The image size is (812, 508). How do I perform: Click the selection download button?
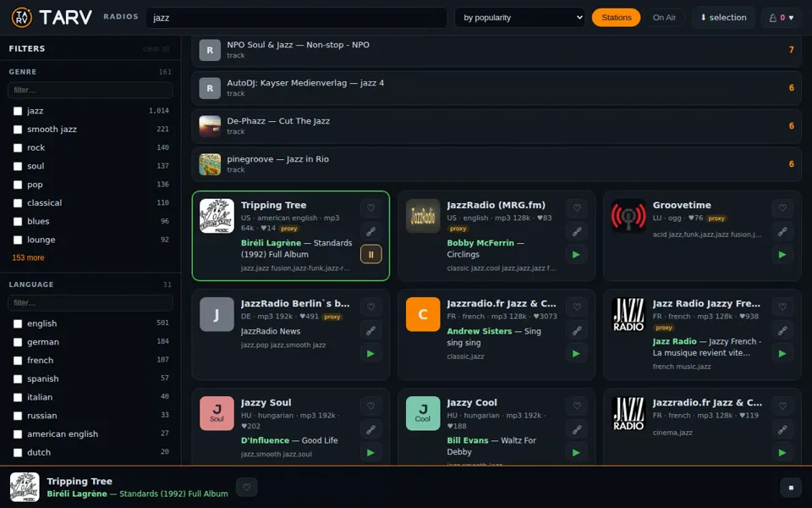click(723, 18)
